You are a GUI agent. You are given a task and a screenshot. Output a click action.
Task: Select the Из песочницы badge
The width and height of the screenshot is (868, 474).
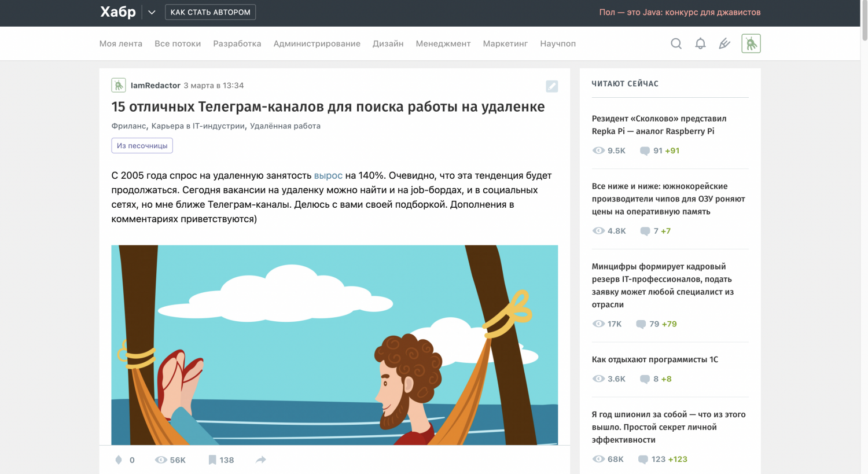point(142,145)
